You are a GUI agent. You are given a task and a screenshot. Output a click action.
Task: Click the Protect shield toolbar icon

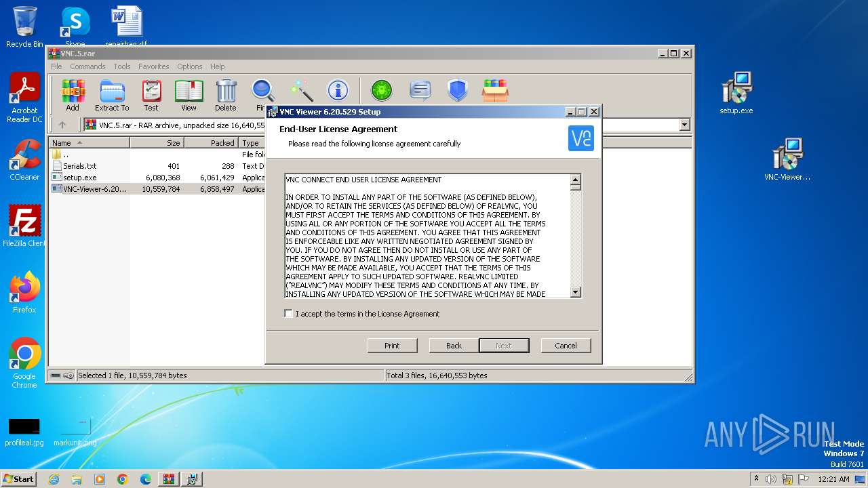point(458,90)
